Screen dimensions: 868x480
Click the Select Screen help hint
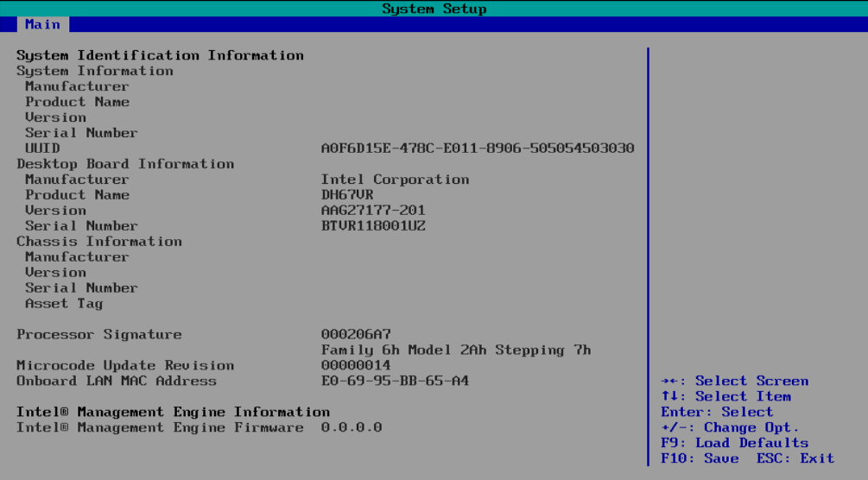(x=735, y=381)
